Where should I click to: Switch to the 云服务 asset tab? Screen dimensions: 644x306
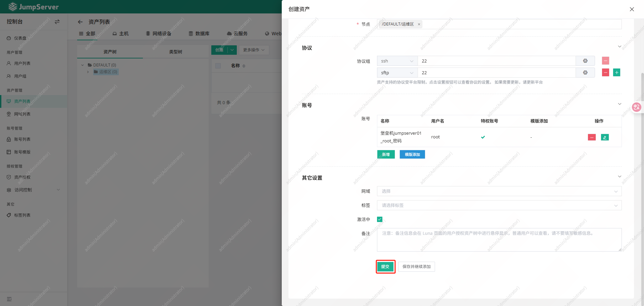[x=237, y=34]
